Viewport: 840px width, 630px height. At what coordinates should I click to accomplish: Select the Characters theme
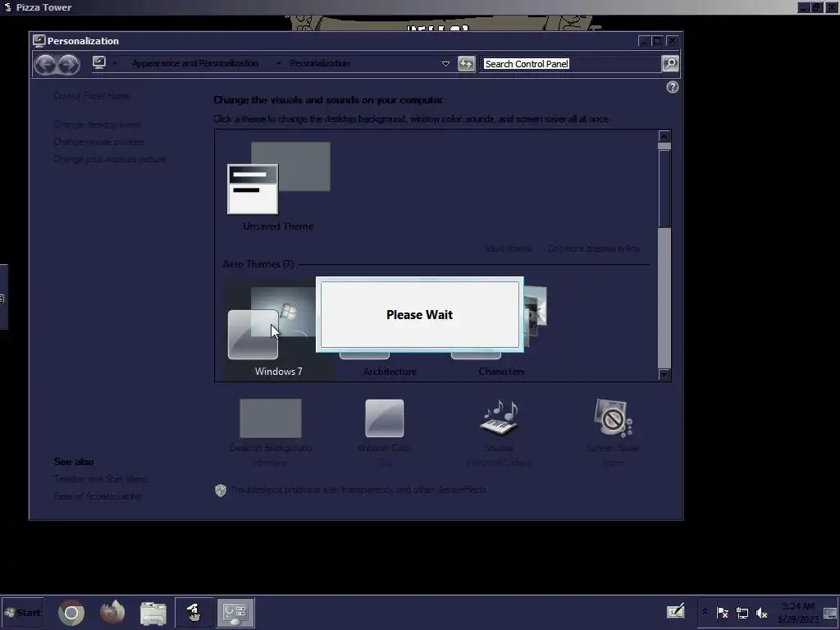coord(501,371)
